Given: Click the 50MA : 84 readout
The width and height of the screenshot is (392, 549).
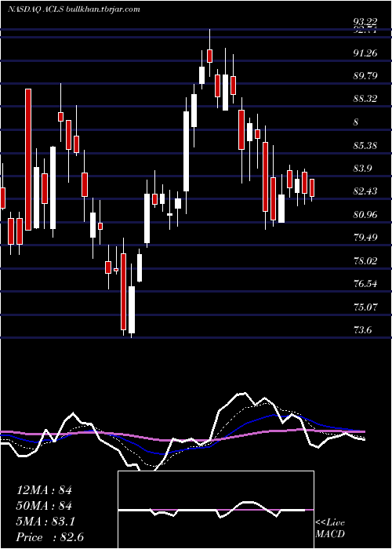Looking at the screenshot, I should [x=44, y=506].
